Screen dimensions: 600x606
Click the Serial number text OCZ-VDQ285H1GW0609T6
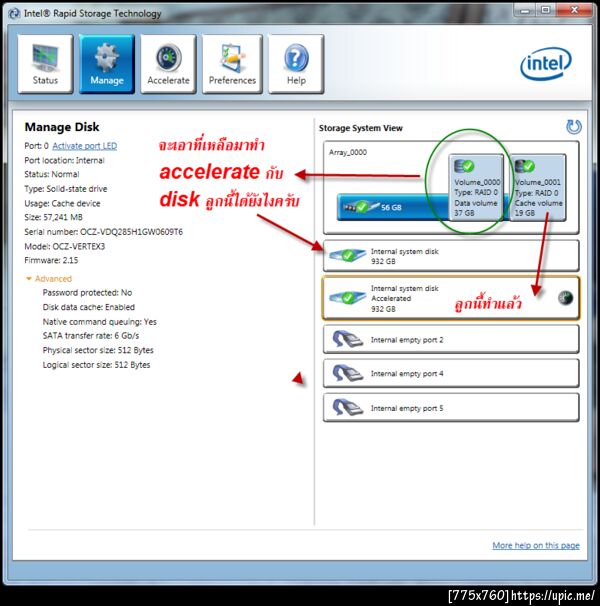point(131,232)
